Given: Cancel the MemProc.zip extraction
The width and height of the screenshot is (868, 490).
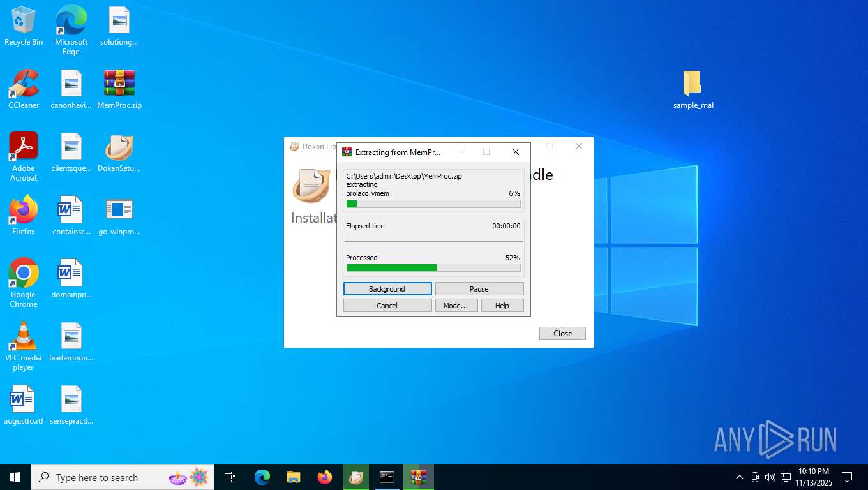Looking at the screenshot, I should pyautogui.click(x=387, y=306).
